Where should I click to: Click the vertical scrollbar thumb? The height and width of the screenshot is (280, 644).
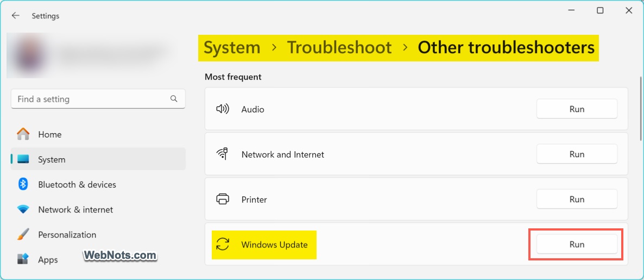click(641, 108)
